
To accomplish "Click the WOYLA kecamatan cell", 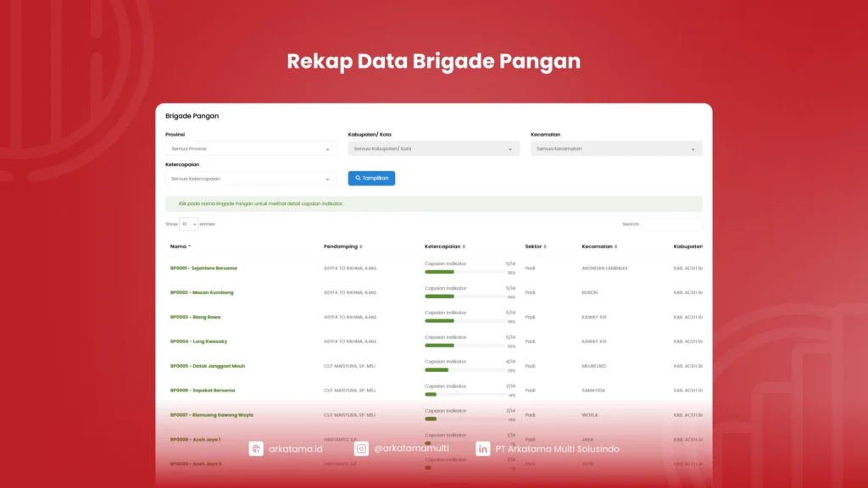I will (590, 415).
